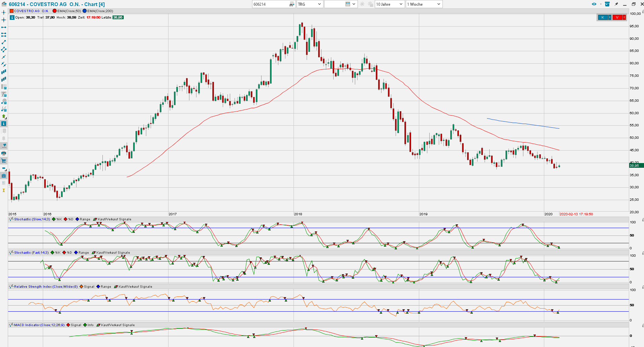
Task: Click the blue K buy button
Action: tap(603, 18)
